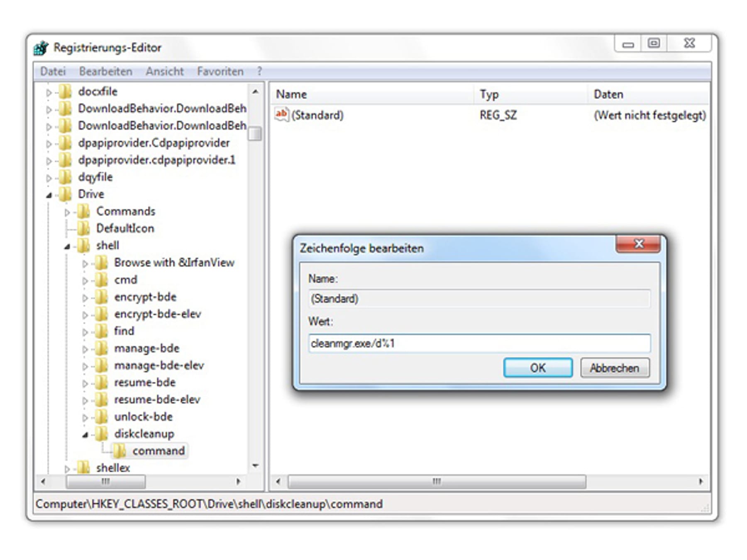The image size is (747, 560).
Task: Click the status bar registry path
Action: 209,504
